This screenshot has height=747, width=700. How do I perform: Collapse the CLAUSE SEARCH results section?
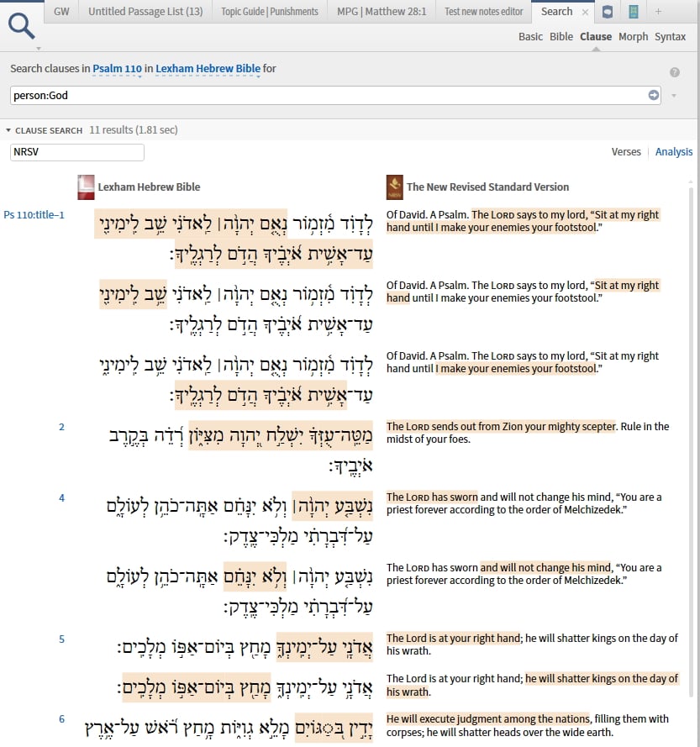tap(8, 130)
